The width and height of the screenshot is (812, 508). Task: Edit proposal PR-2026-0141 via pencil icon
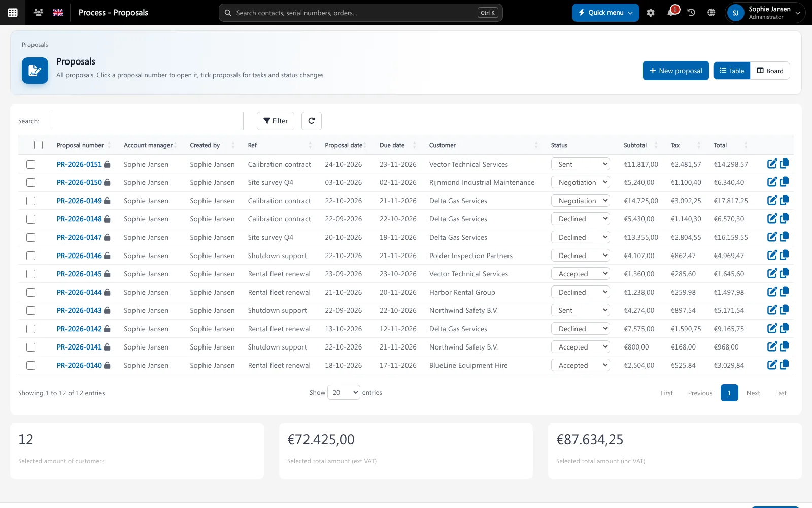[x=772, y=346]
